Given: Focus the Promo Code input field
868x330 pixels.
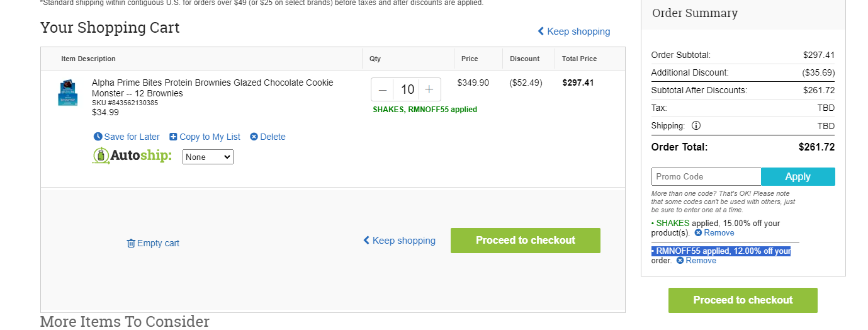Looking at the screenshot, I should pyautogui.click(x=706, y=176).
